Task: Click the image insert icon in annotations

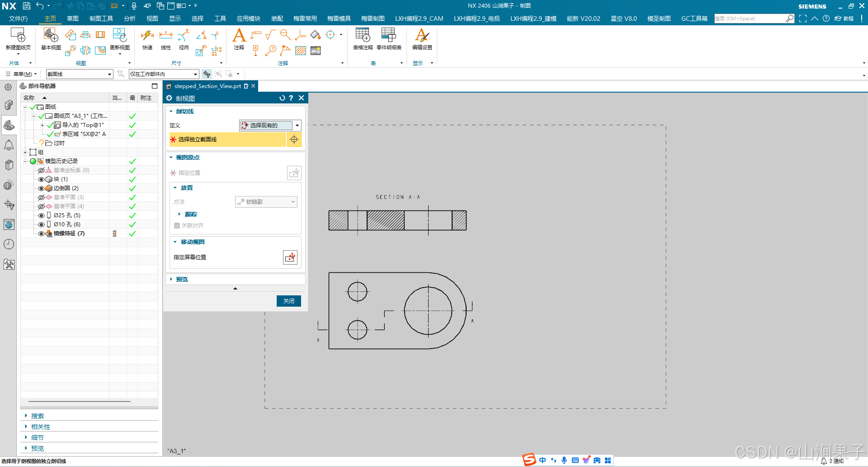Action: (316, 51)
